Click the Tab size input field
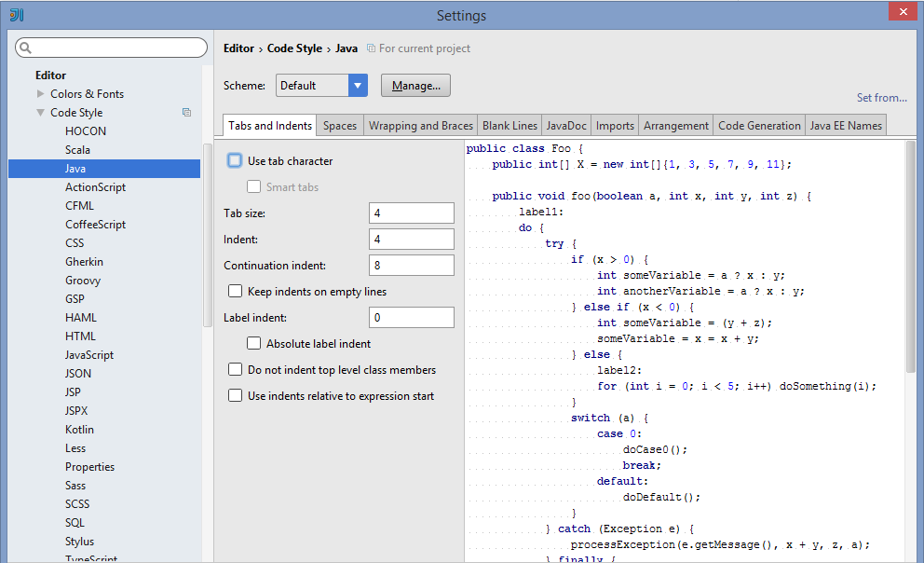 pyautogui.click(x=412, y=213)
